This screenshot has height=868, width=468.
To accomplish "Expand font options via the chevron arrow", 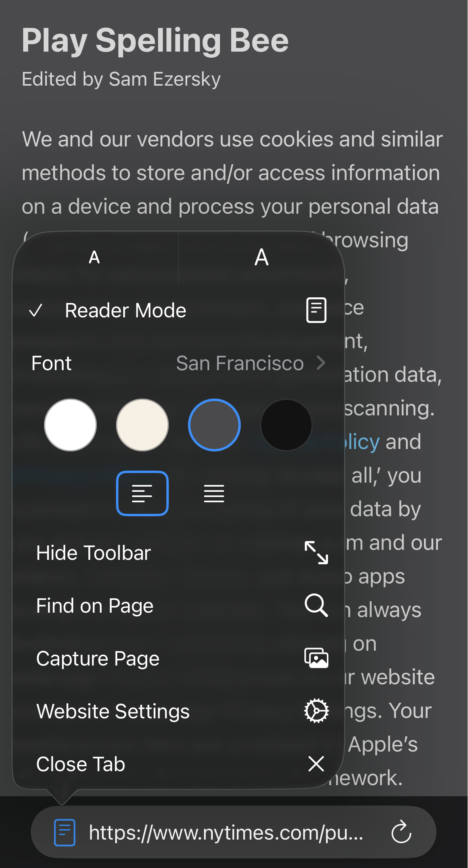I will 321,363.
